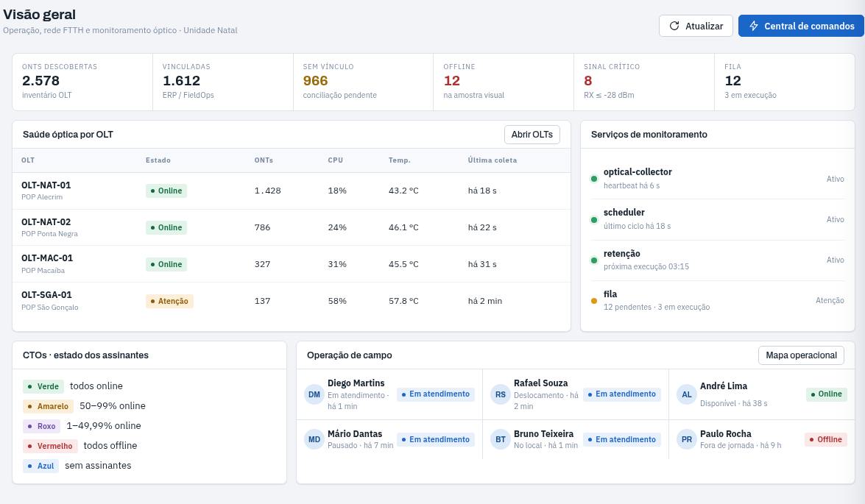Click the Sem vínculo value 966

316,80
